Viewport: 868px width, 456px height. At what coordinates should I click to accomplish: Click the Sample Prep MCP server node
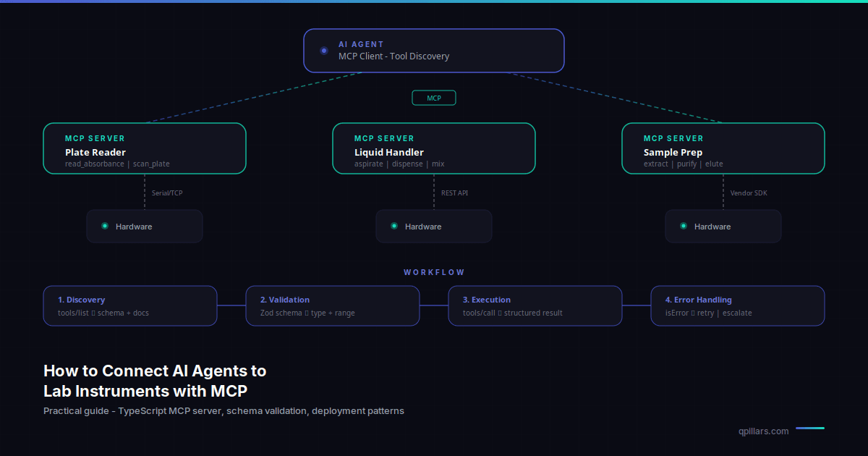pos(723,148)
